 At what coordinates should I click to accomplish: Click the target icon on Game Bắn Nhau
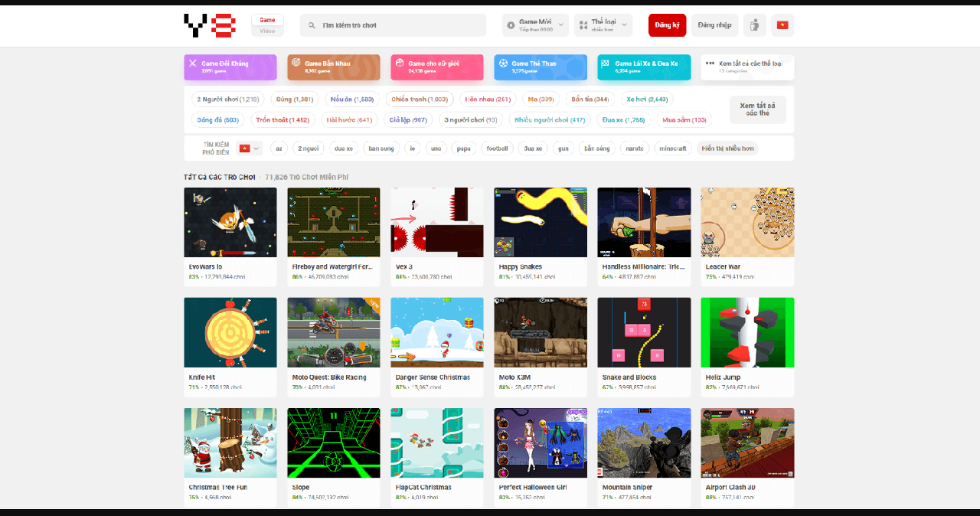(296, 63)
